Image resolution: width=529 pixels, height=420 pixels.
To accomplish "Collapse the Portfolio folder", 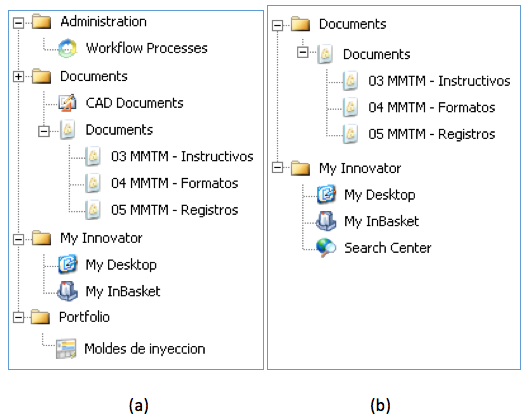I will click(x=19, y=317).
